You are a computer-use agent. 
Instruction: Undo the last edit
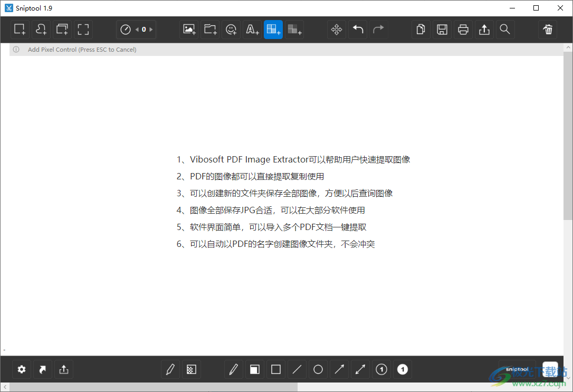click(358, 30)
